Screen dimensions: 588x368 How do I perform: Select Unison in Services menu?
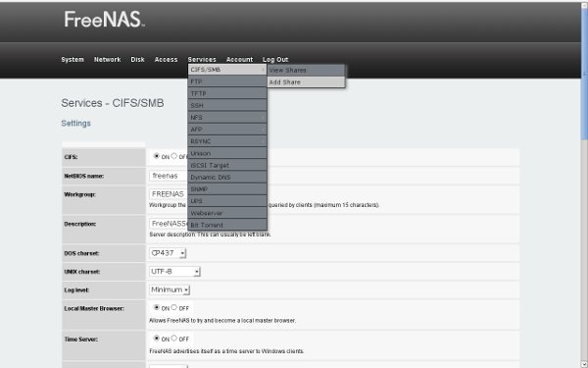[227, 153]
